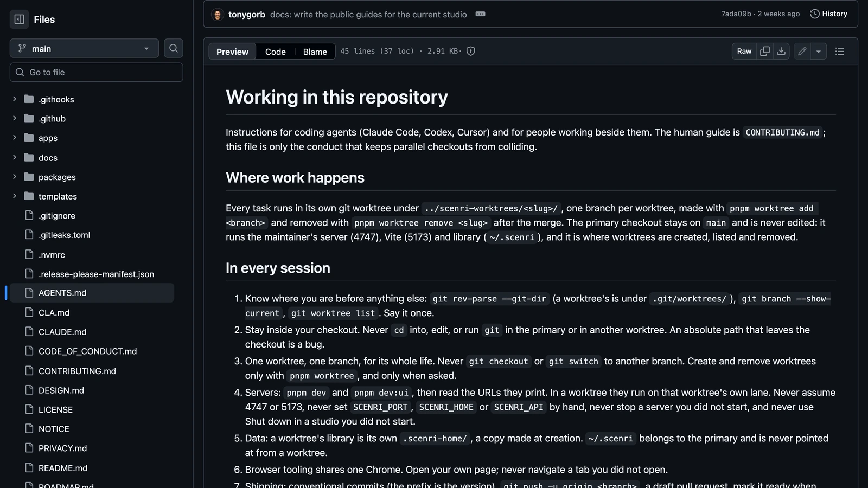Switch to the Blame tab
Viewport: 868px width, 488px height.
click(x=315, y=52)
